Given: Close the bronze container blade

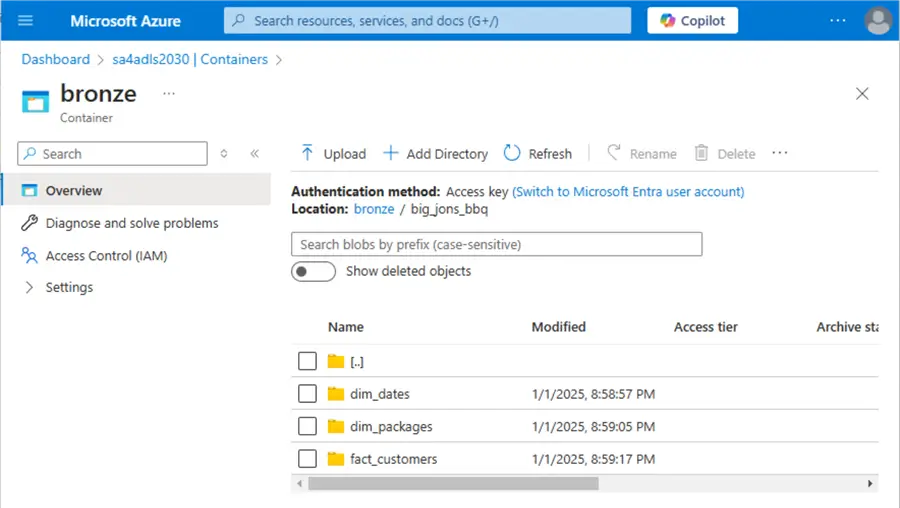Looking at the screenshot, I should coord(862,94).
